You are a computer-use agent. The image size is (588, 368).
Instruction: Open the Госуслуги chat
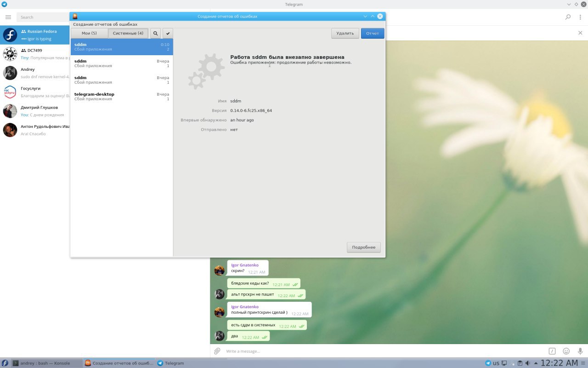point(35,92)
